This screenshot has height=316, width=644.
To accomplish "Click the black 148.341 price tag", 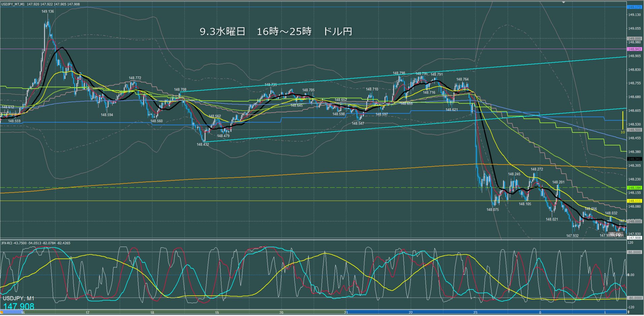I will [634, 159].
